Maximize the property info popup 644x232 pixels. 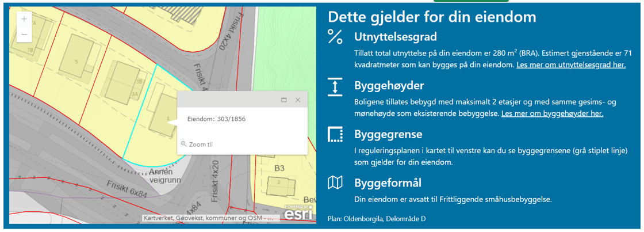click(283, 100)
